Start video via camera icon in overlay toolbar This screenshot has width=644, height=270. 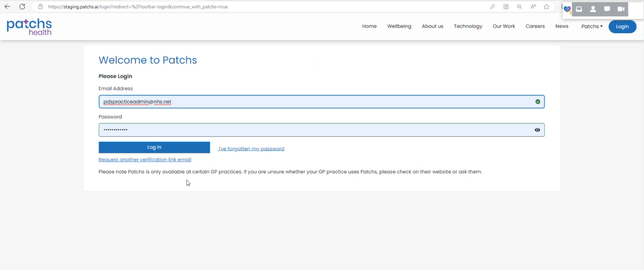tap(621, 9)
